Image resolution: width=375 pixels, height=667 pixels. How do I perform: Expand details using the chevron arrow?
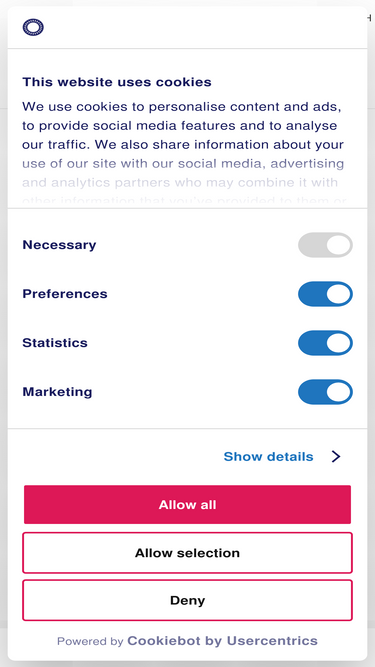tap(336, 456)
